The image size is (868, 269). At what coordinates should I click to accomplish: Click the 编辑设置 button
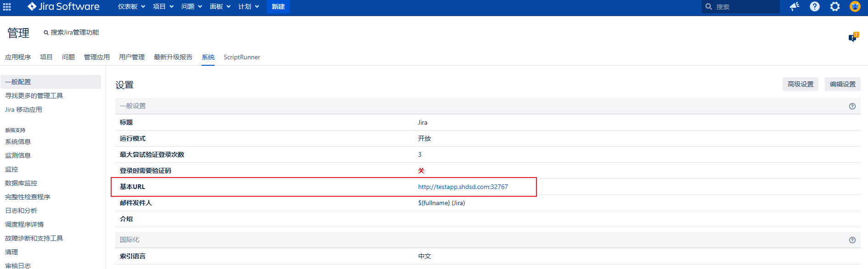coord(842,84)
